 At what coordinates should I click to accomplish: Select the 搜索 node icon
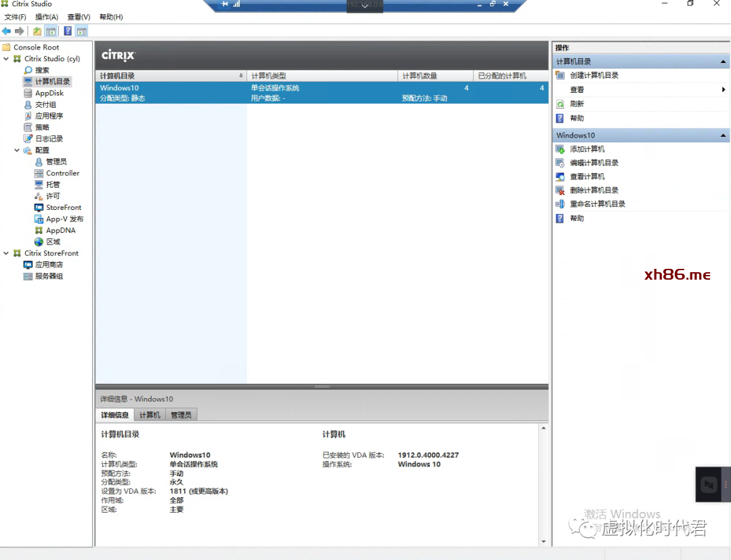pyautogui.click(x=28, y=70)
